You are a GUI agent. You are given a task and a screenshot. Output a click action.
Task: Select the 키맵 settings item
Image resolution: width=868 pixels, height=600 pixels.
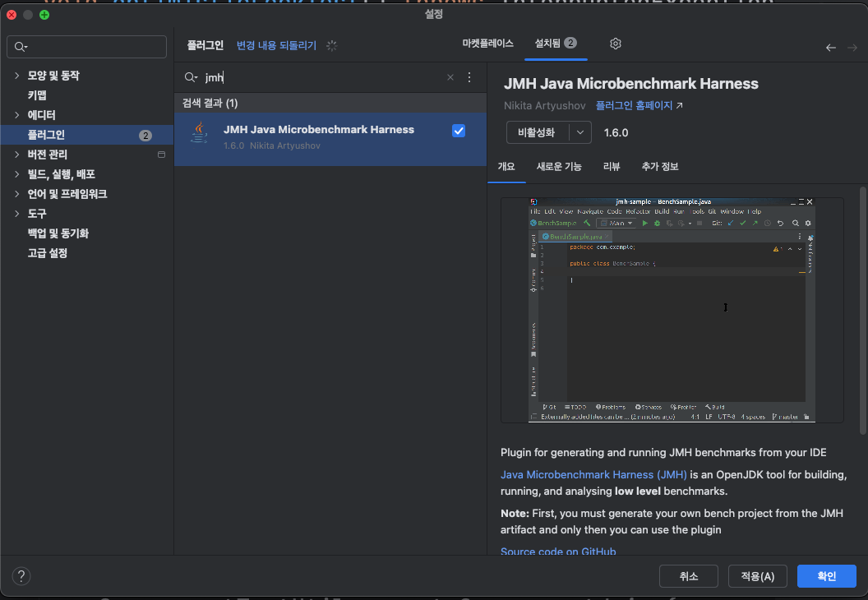pos(87,95)
